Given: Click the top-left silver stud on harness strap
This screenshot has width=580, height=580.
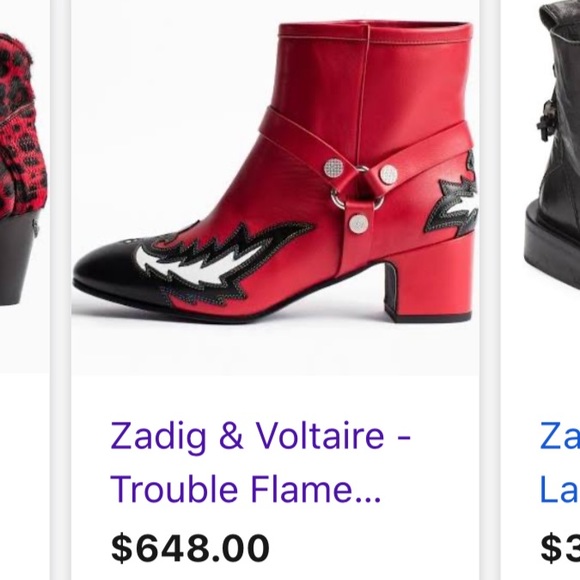Looking at the screenshot, I should pyautogui.click(x=334, y=168).
